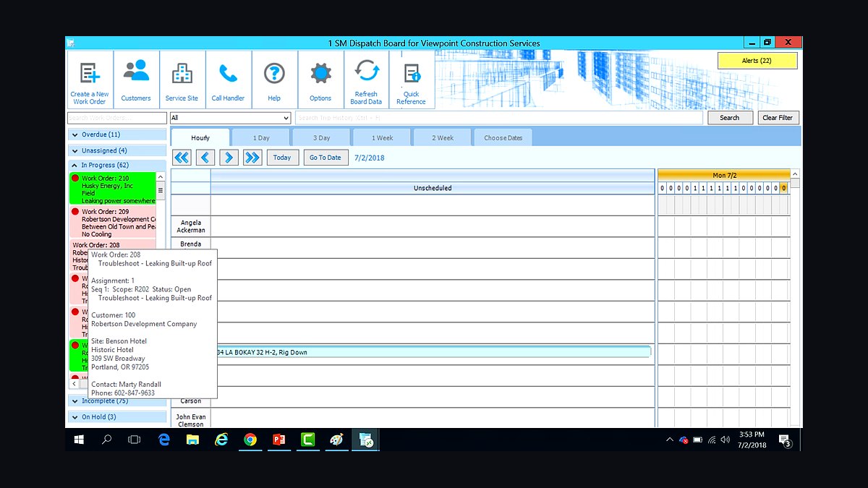
Task: Show hidden system tray icons
Action: point(668,440)
